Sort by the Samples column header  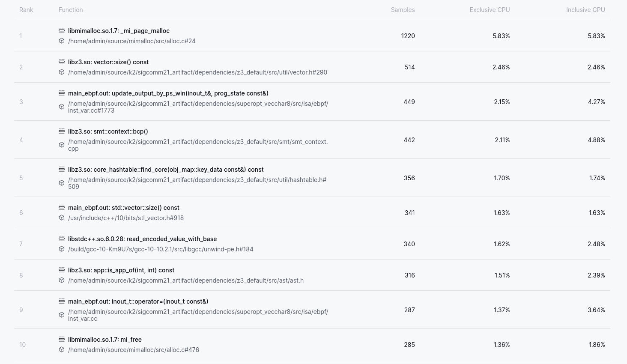coord(402,10)
